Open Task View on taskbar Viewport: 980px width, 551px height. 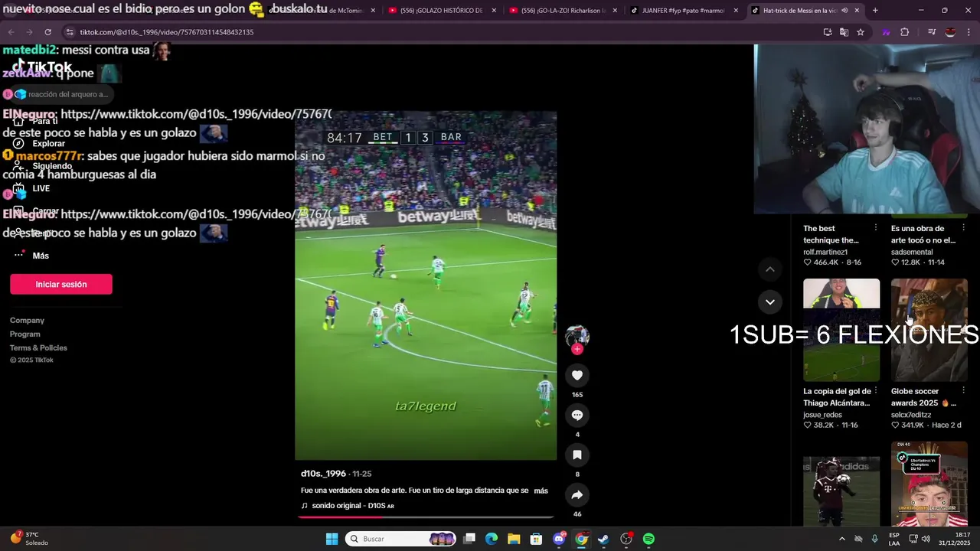click(469, 539)
